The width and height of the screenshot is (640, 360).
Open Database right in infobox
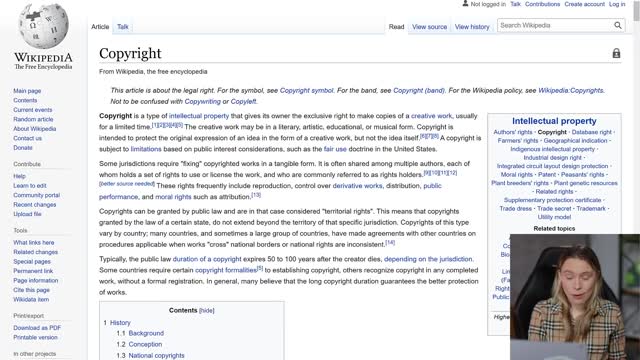[591, 132]
